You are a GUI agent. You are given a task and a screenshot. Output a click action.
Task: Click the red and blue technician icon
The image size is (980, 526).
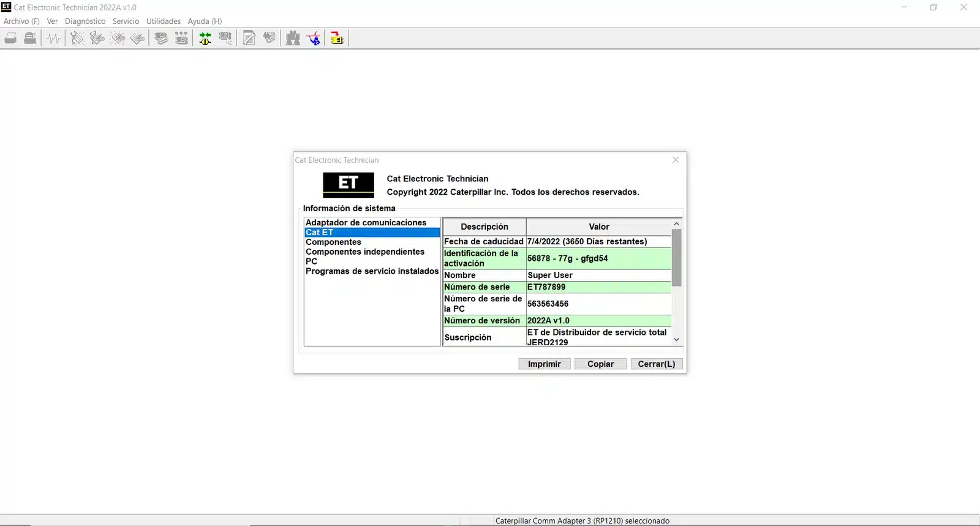314,39
